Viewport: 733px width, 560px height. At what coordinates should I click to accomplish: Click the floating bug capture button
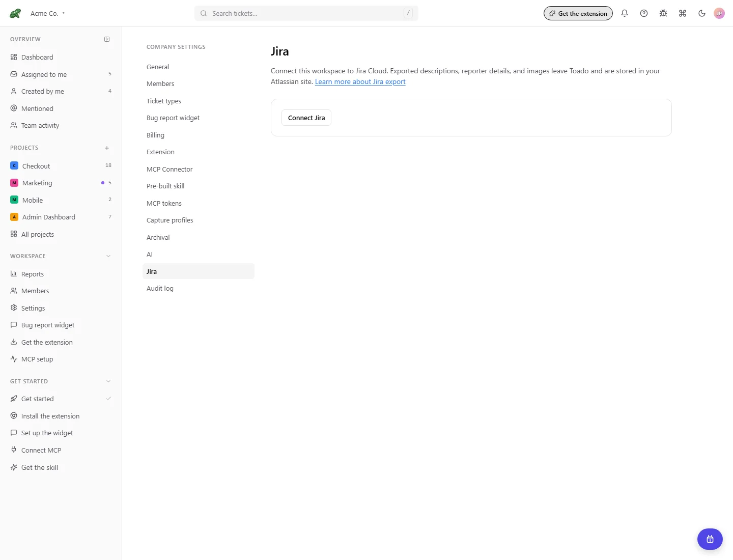[x=710, y=539]
